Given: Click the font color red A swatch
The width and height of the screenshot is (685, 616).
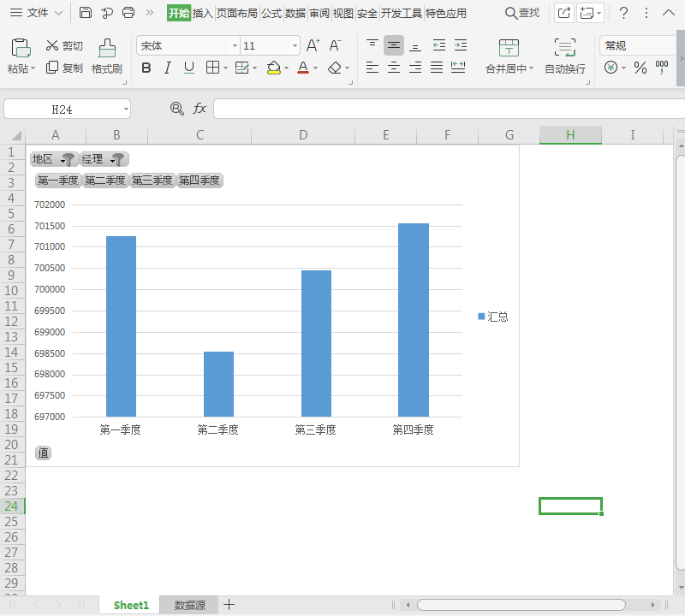Looking at the screenshot, I should (303, 68).
